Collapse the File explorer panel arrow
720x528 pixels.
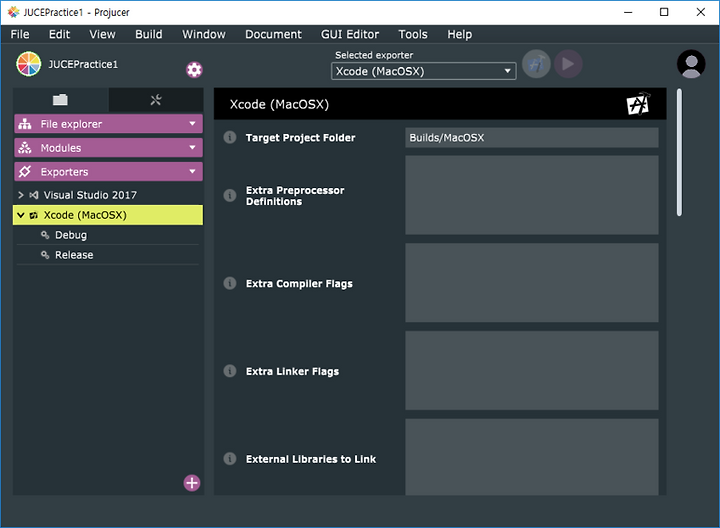click(x=192, y=124)
